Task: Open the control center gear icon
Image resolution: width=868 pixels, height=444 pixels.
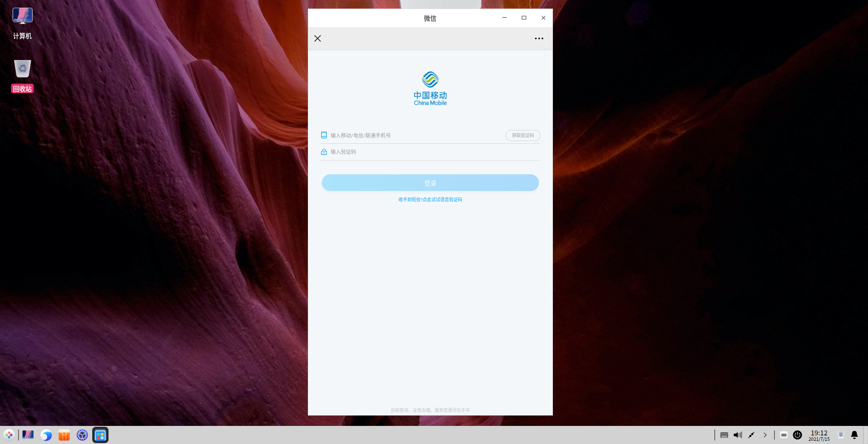Action: coord(82,435)
